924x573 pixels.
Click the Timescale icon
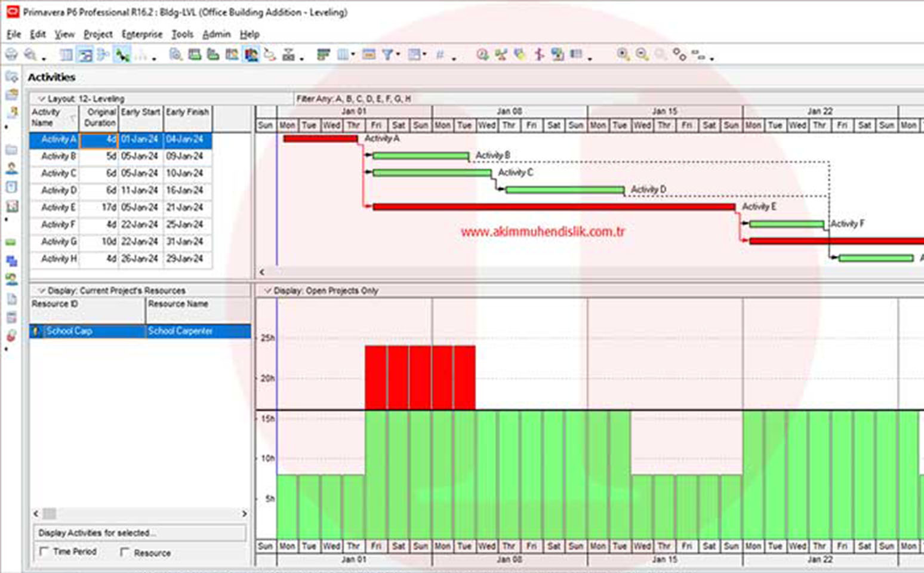click(x=369, y=55)
